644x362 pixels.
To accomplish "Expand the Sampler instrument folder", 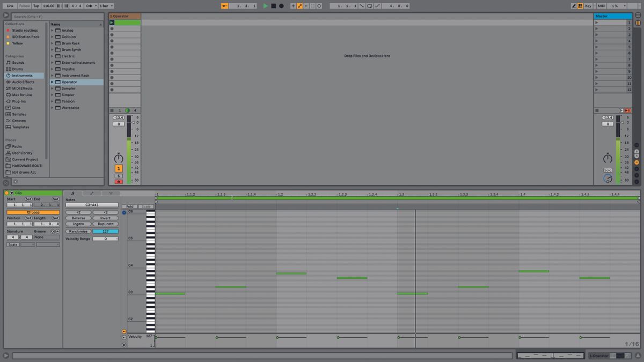I will coord(53,88).
